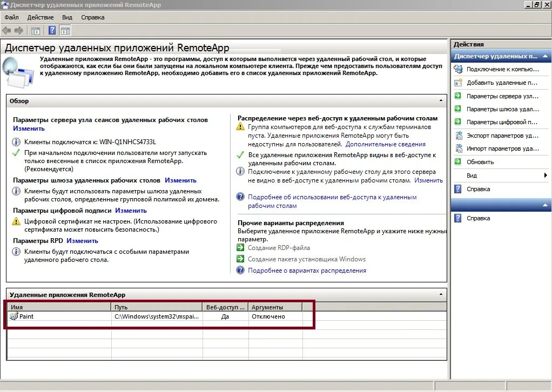Open the Дополнительные сведения link
The width and height of the screenshot is (552, 392).
coord(386,144)
